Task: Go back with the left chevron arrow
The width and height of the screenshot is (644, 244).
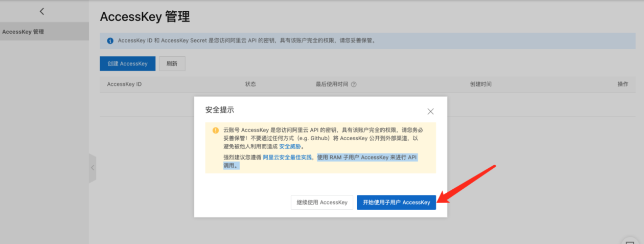Action: tap(42, 11)
